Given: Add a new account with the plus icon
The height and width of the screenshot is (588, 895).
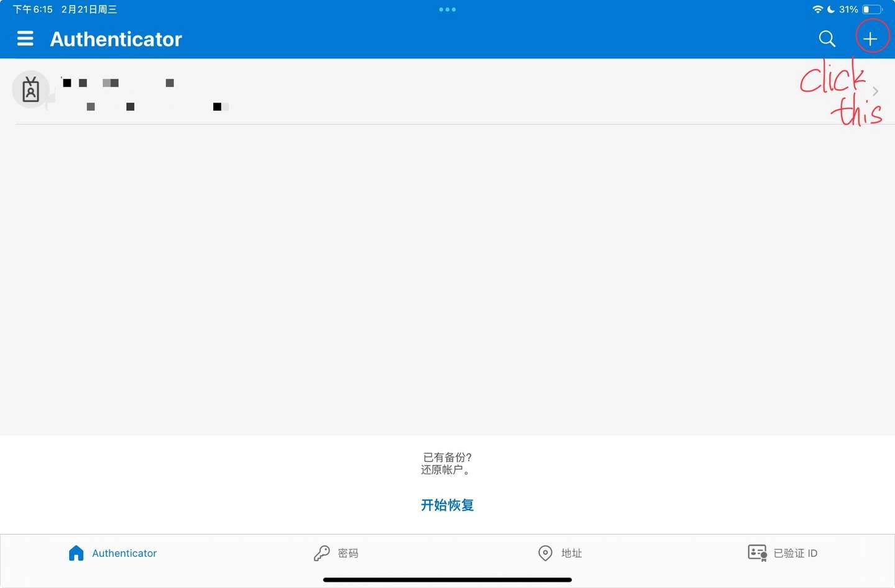Looking at the screenshot, I should [x=870, y=39].
